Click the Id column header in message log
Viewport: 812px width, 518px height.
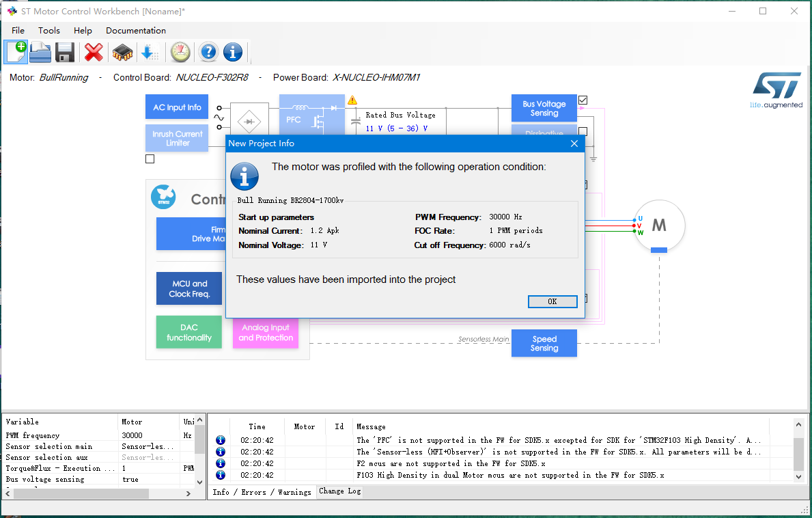click(x=339, y=426)
